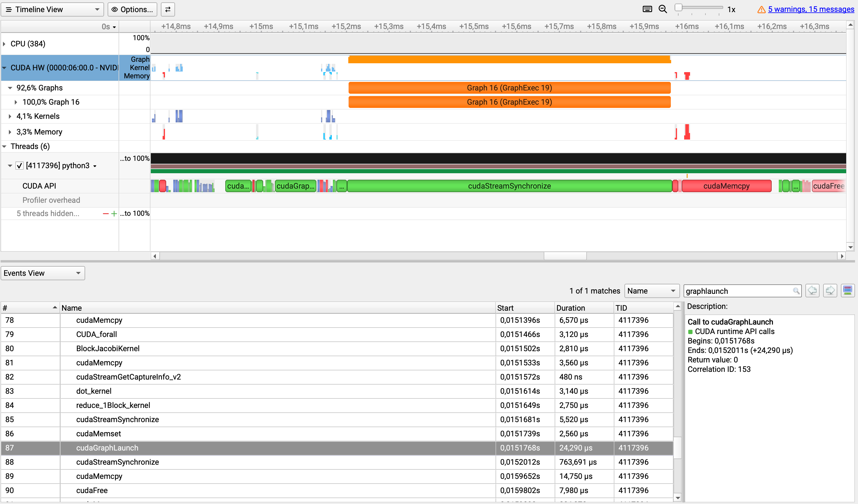Open the 5 warnings, 15 messages link

click(x=811, y=9)
